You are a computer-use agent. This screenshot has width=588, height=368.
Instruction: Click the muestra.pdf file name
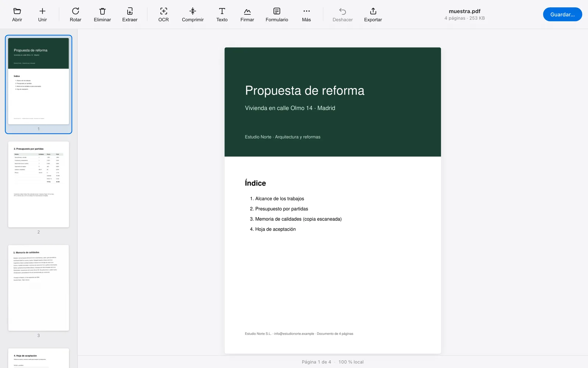click(x=465, y=11)
